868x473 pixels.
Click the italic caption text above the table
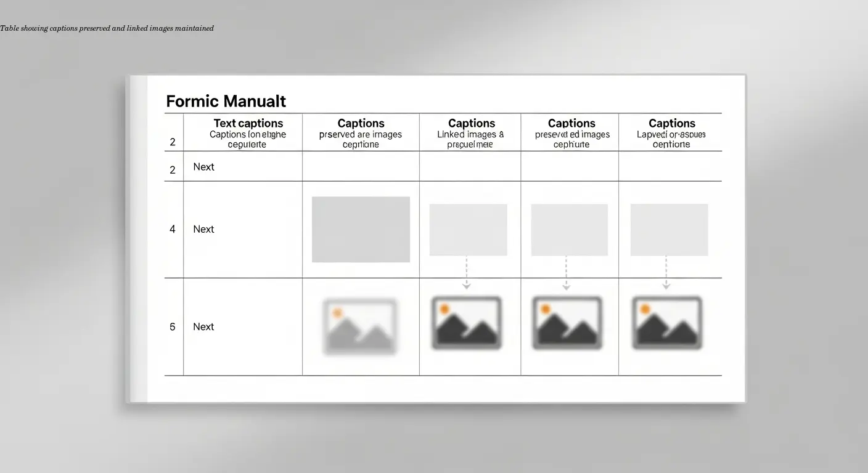[x=107, y=28]
